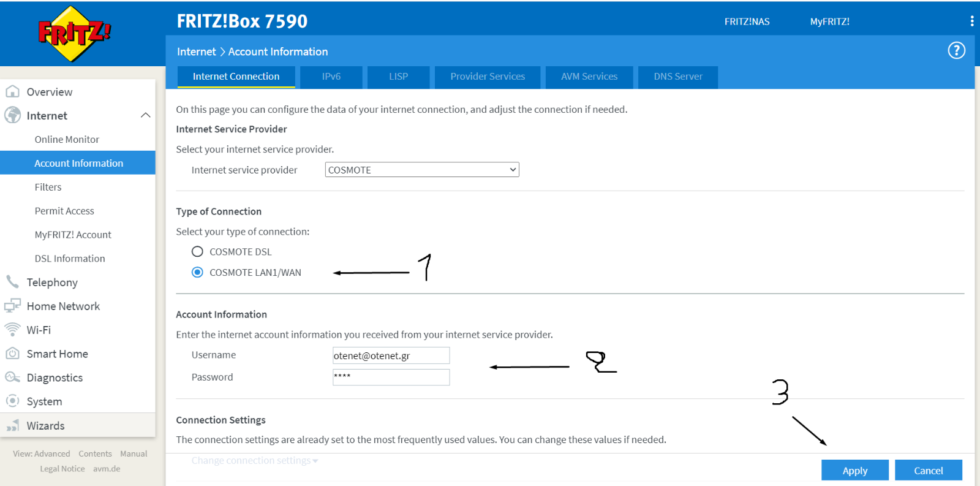The image size is (980, 486).
Task: Click the Cancel button
Action: [x=929, y=470]
